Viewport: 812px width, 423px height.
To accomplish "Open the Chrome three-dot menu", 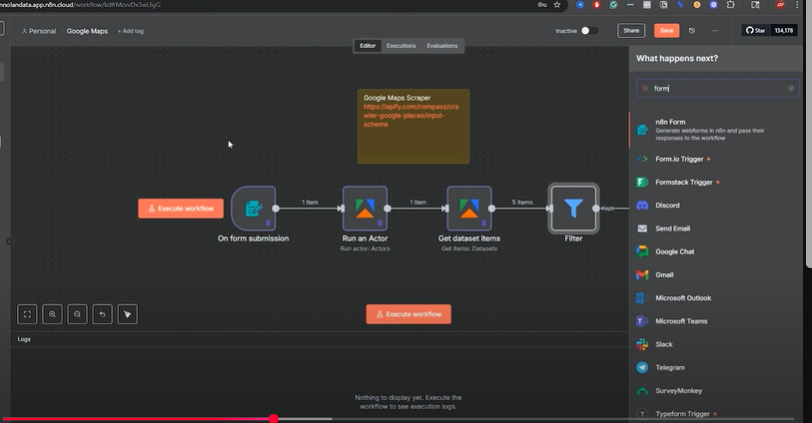I will tap(797, 5).
